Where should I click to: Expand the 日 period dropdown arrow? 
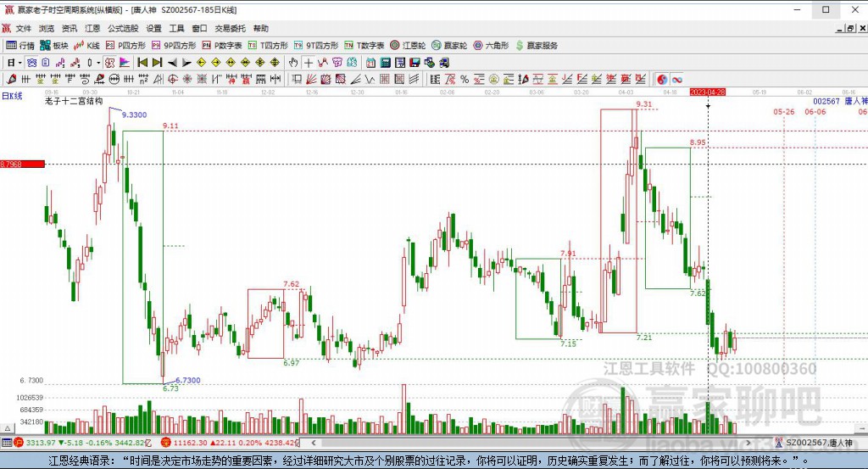pyautogui.click(x=20, y=62)
